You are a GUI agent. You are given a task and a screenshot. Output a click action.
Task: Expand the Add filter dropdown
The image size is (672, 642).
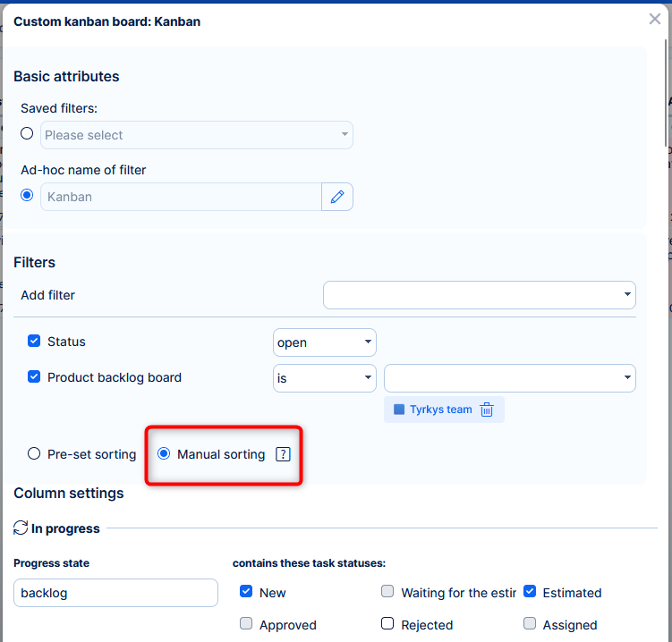[x=479, y=295]
